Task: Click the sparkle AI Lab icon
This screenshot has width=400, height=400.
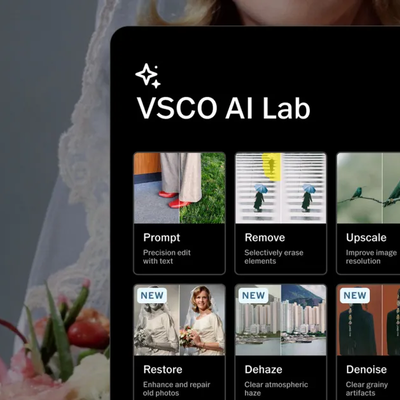Action: tap(148, 76)
